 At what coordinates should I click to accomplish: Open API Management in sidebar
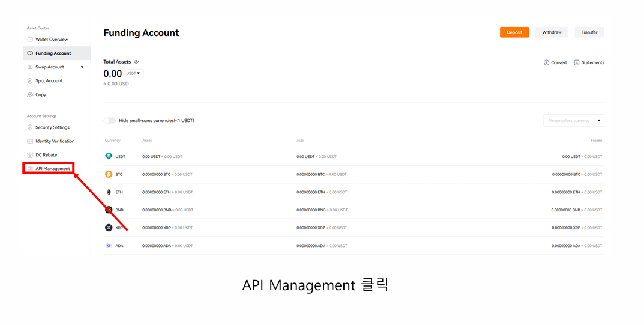tap(52, 169)
